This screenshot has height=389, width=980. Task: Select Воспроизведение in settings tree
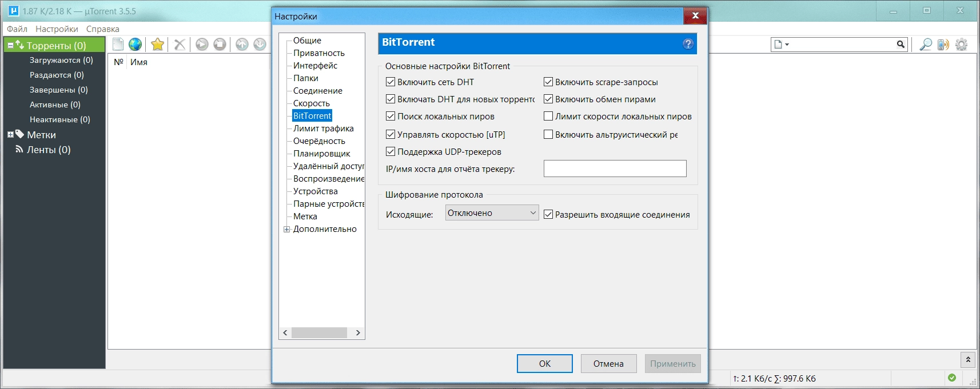click(x=328, y=178)
